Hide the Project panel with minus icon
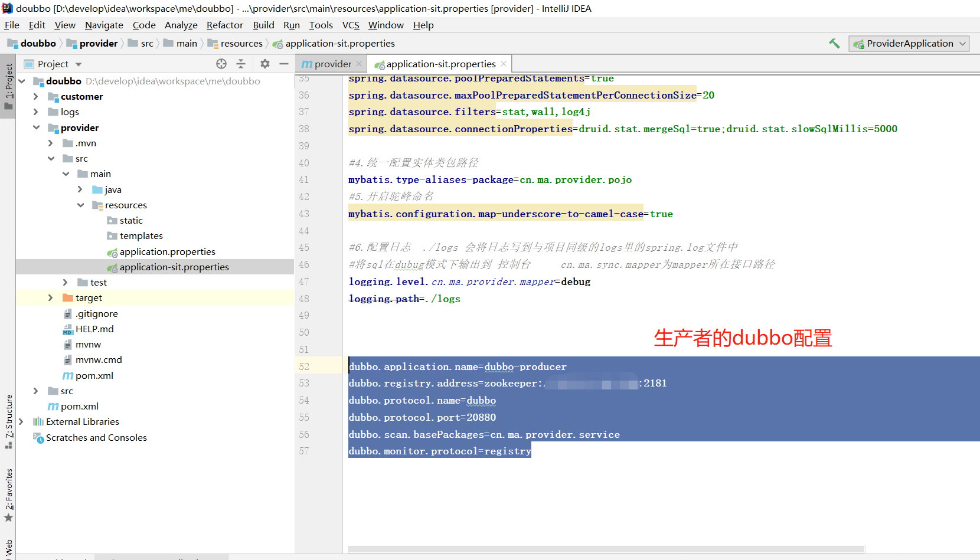 click(x=284, y=64)
